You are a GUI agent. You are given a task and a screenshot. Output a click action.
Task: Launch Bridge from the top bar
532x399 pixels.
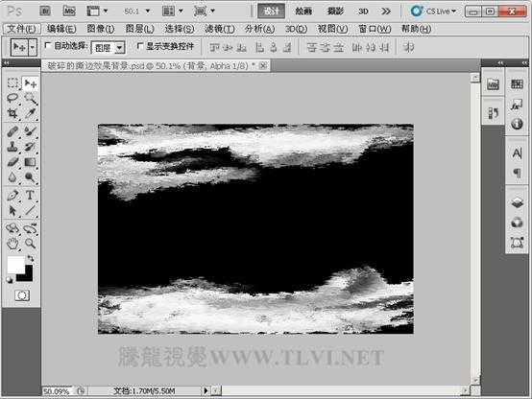pyautogui.click(x=45, y=12)
